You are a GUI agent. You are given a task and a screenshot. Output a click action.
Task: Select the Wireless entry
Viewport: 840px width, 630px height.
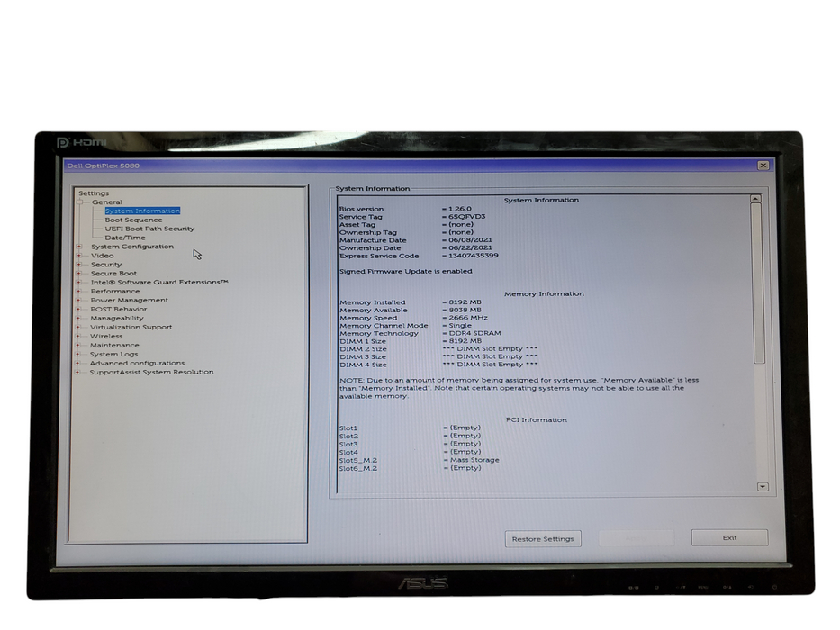[106, 336]
